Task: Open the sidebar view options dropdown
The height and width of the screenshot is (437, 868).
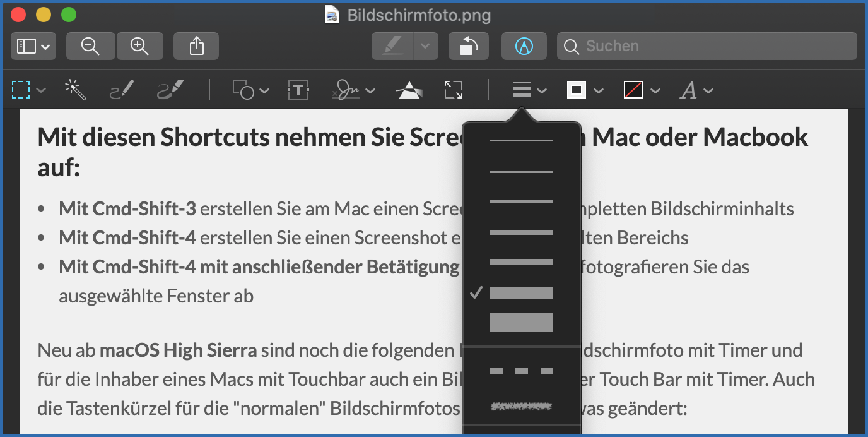Action: 33,46
